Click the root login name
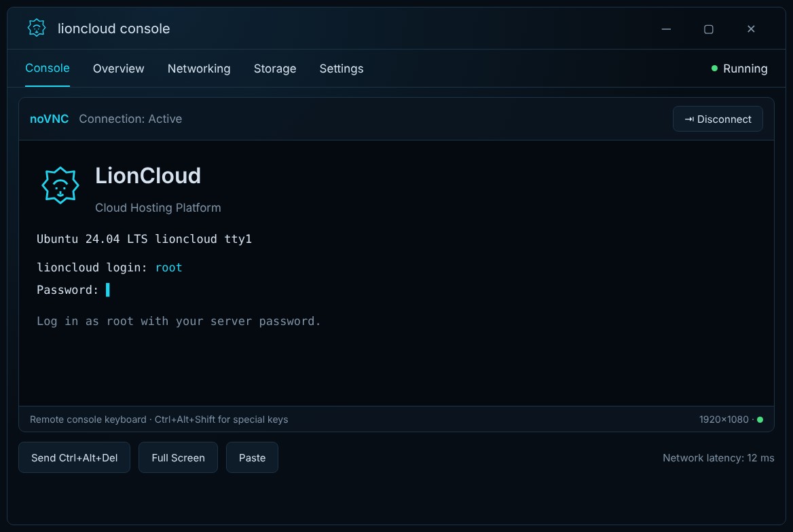This screenshot has width=793, height=532. (168, 267)
